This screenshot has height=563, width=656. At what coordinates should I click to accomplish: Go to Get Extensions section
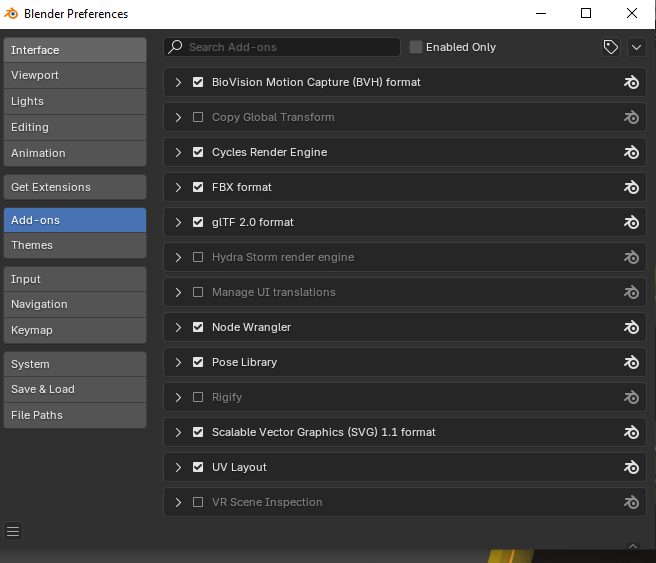point(74,187)
